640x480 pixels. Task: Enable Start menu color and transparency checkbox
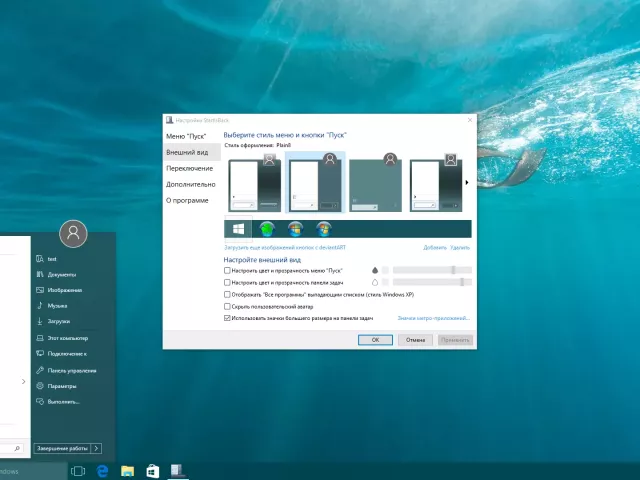pyautogui.click(x=228, y=270)
